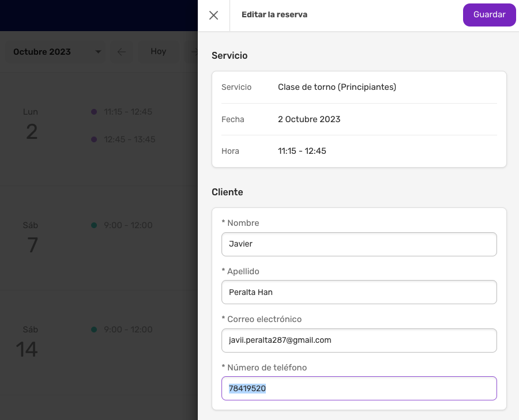519x420 pixels.
Task: Click the purple dot beside 11:15 booking
Action: pyautogui.click(x=94, y=112)
